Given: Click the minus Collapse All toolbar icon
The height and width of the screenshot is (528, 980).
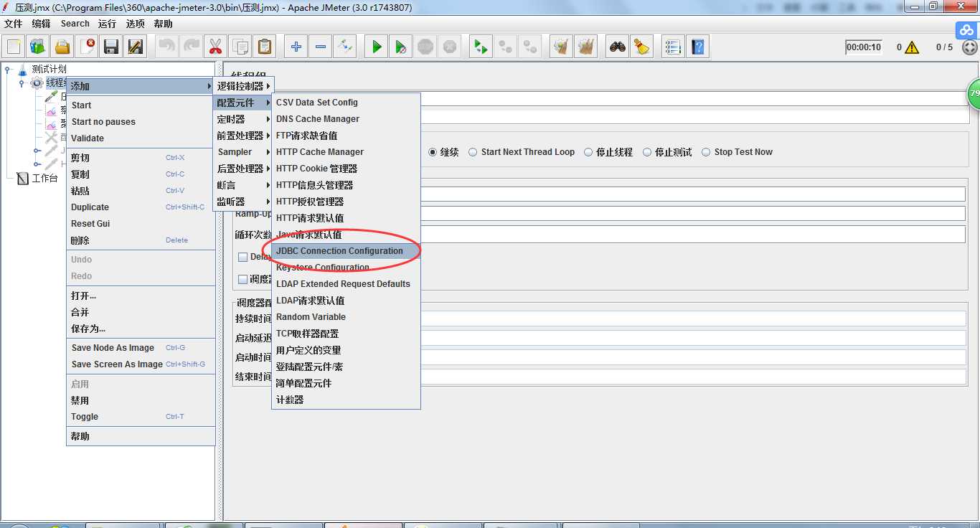Looking at the screenshot, I should [x=320, y=47].
